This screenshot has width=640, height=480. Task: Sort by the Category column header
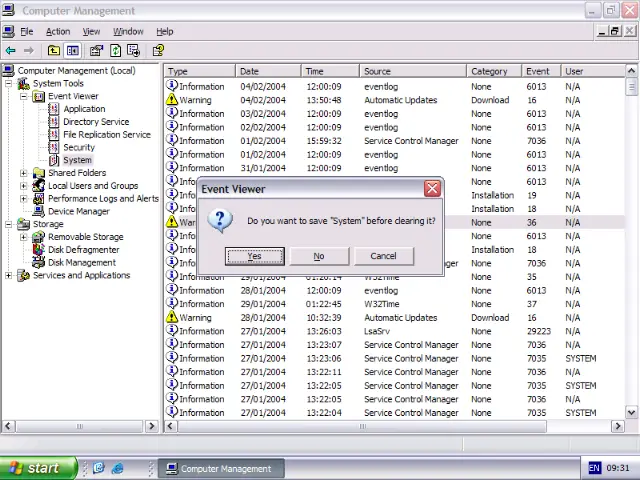pos(494,71)
